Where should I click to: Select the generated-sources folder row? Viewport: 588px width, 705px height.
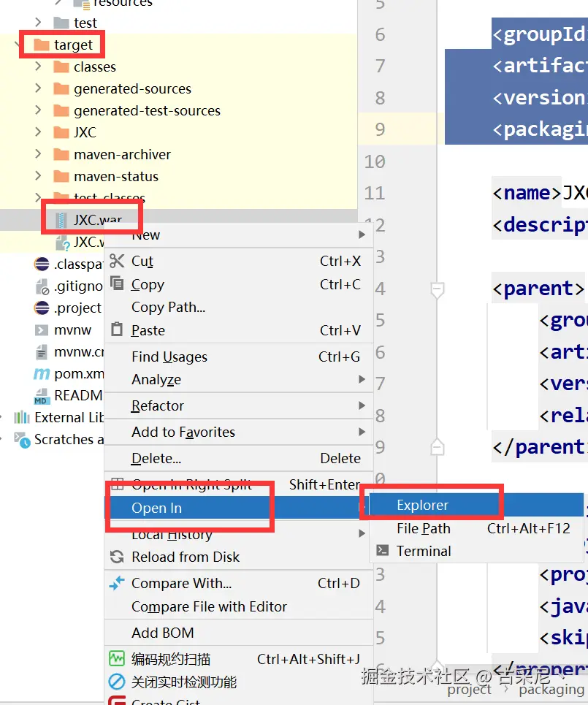(x=178, y=88)
